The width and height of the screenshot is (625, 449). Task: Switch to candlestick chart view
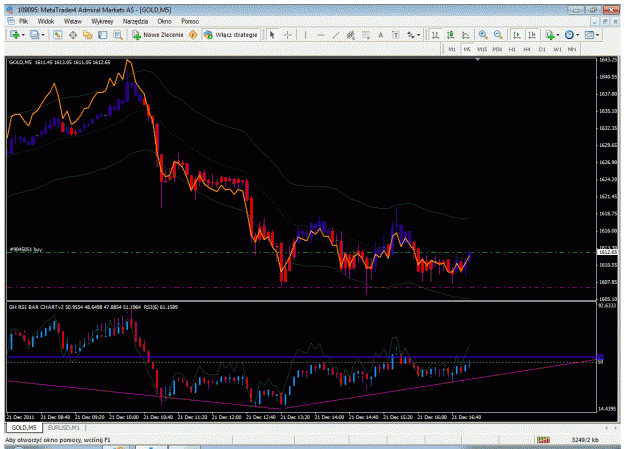click(450, 35)
